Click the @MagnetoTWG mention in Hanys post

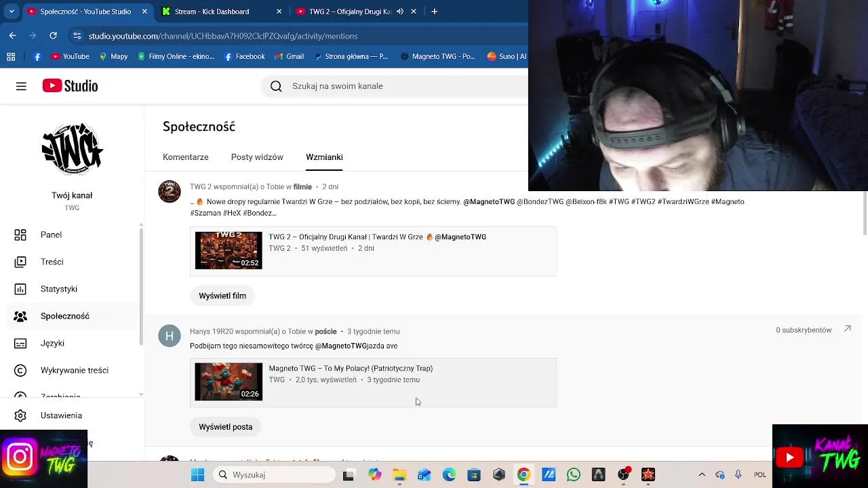(x=341, y=346)
